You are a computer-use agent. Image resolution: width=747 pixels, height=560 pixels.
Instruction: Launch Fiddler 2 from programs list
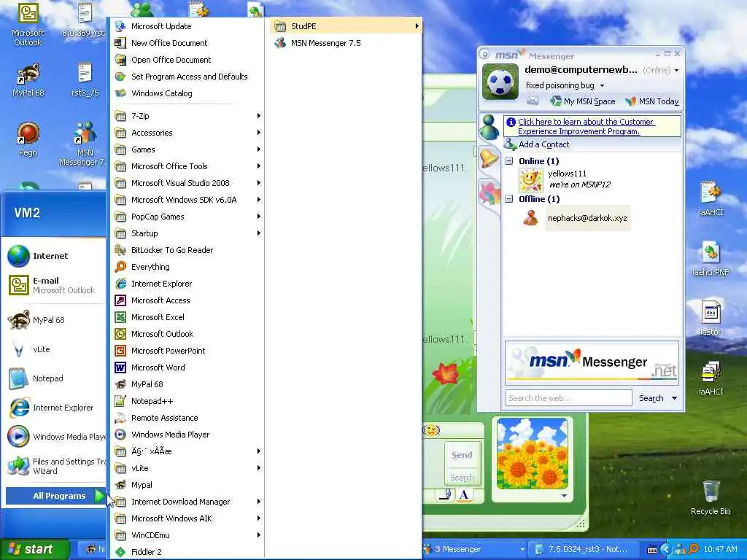coord(187,552)
